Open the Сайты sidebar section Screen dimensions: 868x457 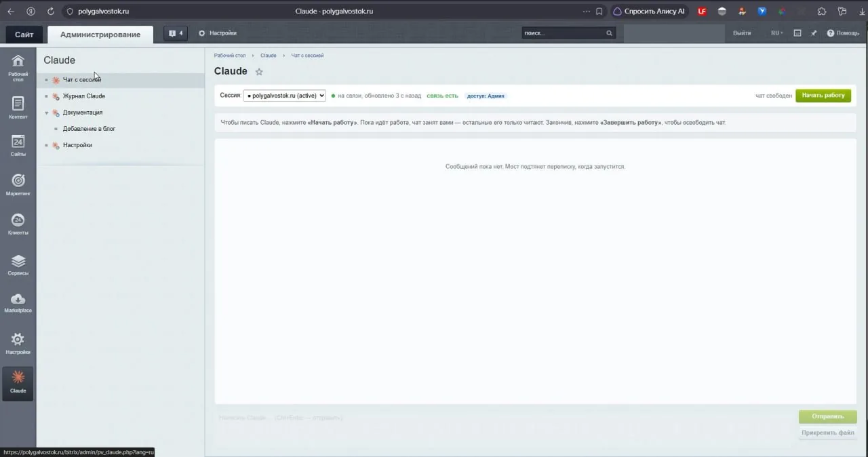pyautogui.click(x=18, y=145)
